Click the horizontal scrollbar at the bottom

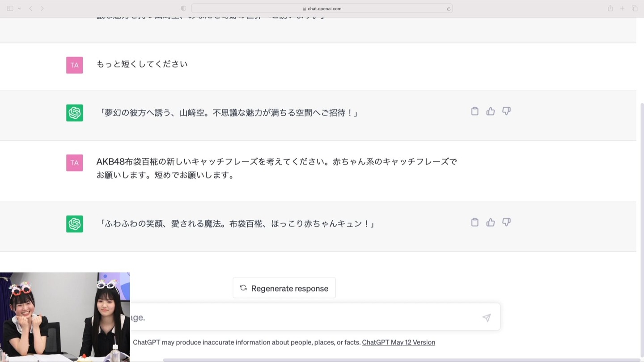[402, 360]
